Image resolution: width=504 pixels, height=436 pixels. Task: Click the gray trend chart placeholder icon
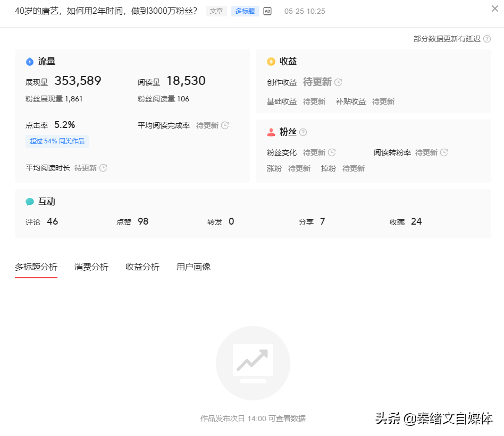click(x=253, y=363)
